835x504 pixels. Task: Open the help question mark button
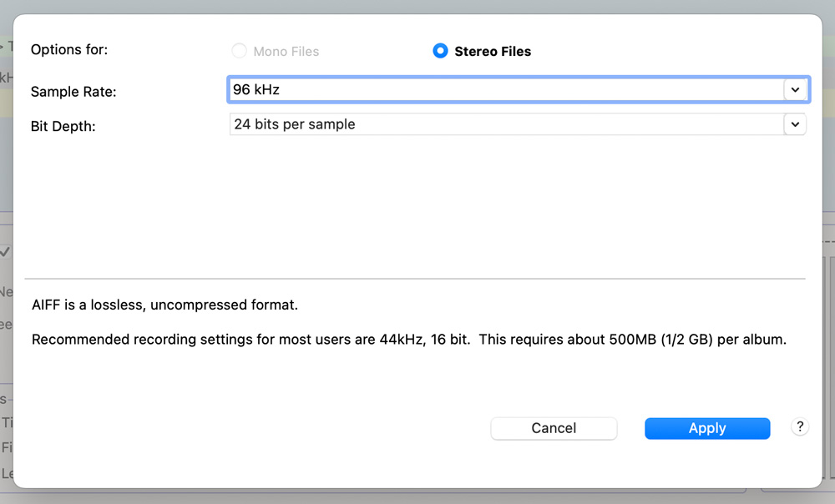point(799,427)
